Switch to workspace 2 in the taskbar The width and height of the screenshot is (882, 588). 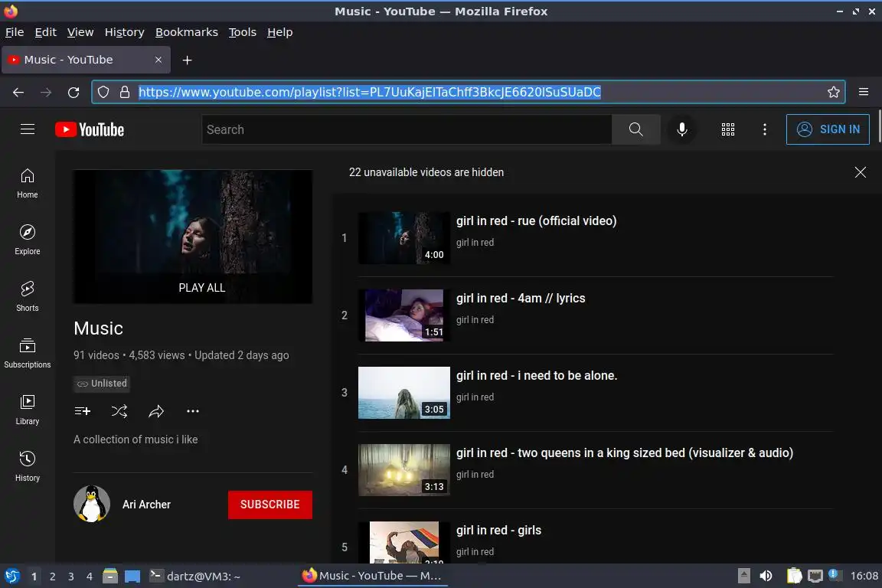tap(52, 577)
